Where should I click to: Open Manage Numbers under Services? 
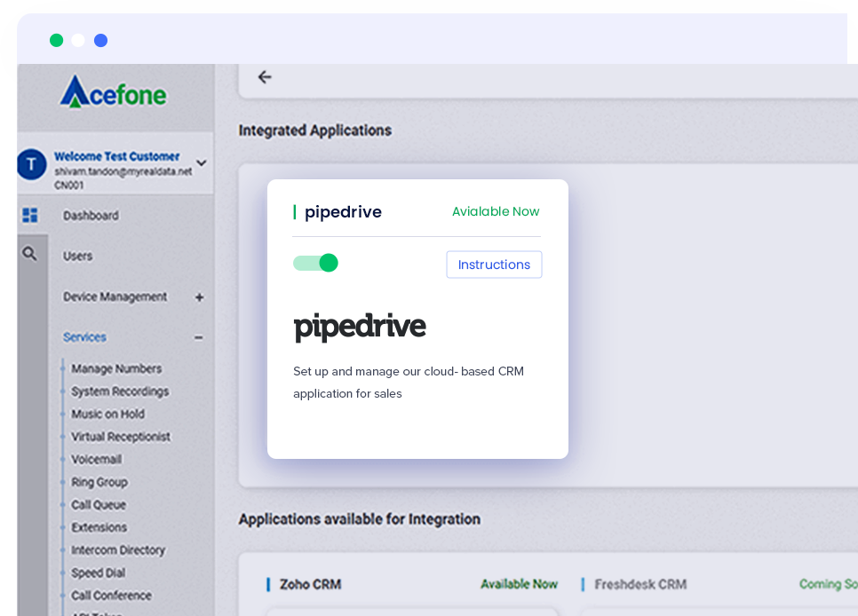[116, 368]
